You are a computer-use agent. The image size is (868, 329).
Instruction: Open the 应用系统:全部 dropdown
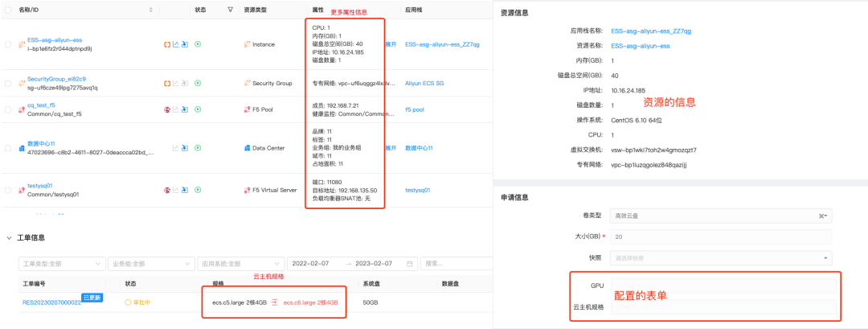tap(241, 264)
